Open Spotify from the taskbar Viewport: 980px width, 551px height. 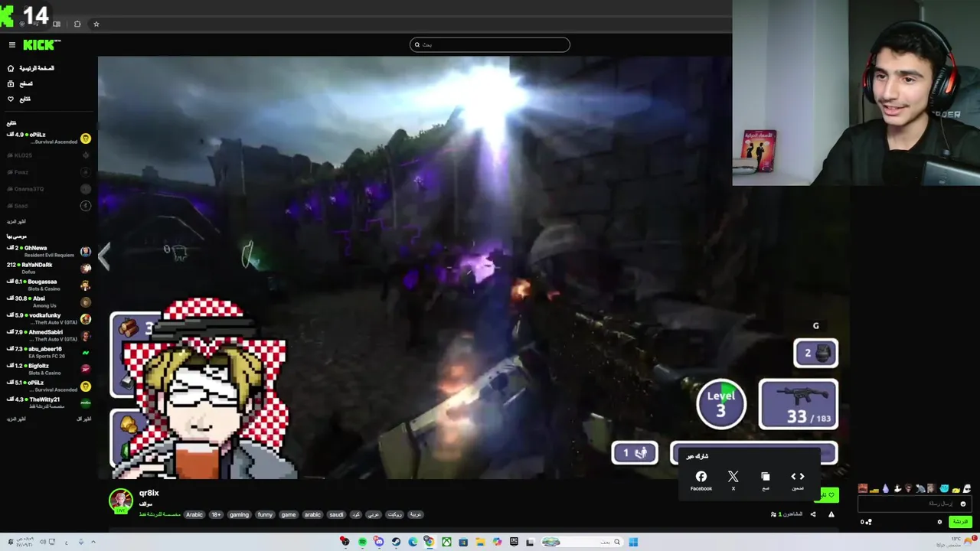coord(362,542)
